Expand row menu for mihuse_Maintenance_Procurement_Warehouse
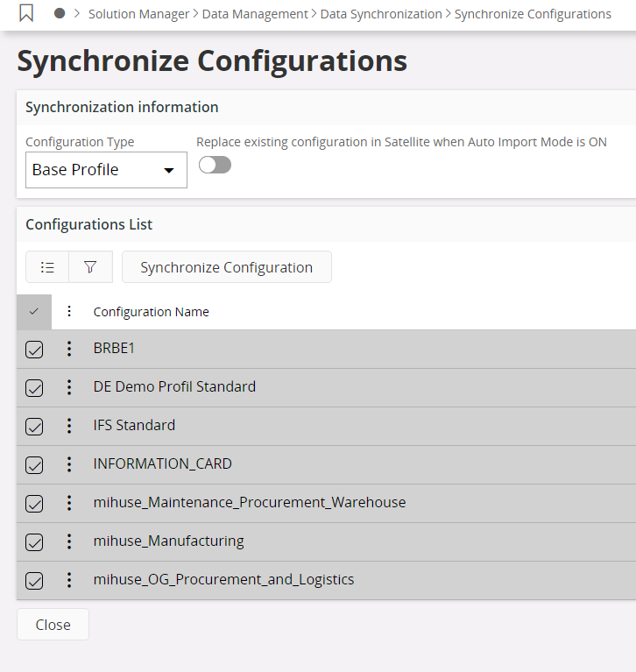Screen dimensions: 636x672 pyautogui.click(x=69, y=503)
